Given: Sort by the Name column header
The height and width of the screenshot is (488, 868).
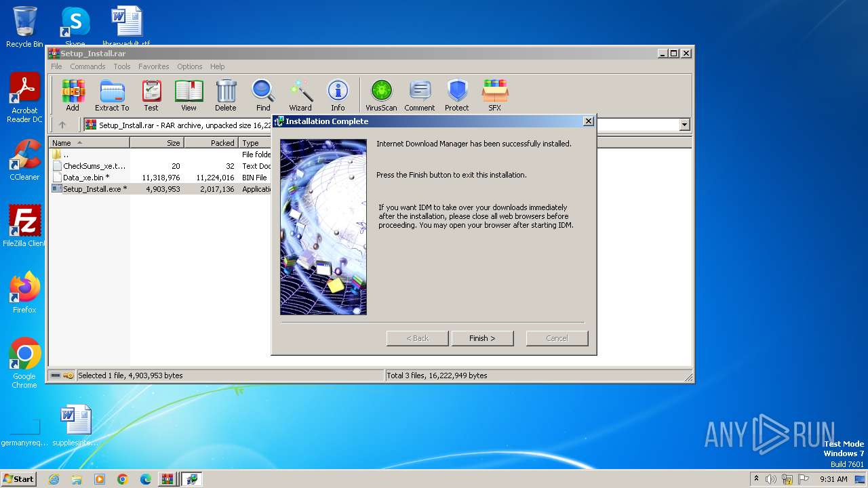Looking at the screenshot, I should click(x=89, y=143).
